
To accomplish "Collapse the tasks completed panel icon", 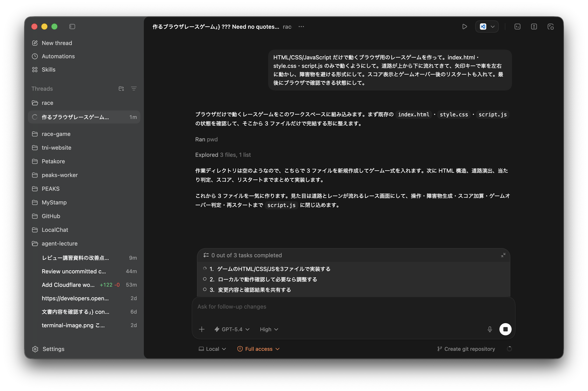I will click(503, 255).
